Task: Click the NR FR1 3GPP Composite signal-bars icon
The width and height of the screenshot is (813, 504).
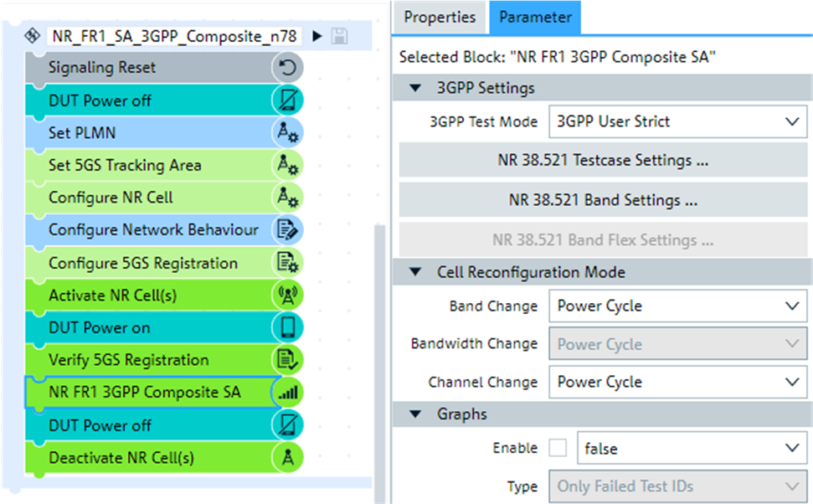Action: coord(288,393)
